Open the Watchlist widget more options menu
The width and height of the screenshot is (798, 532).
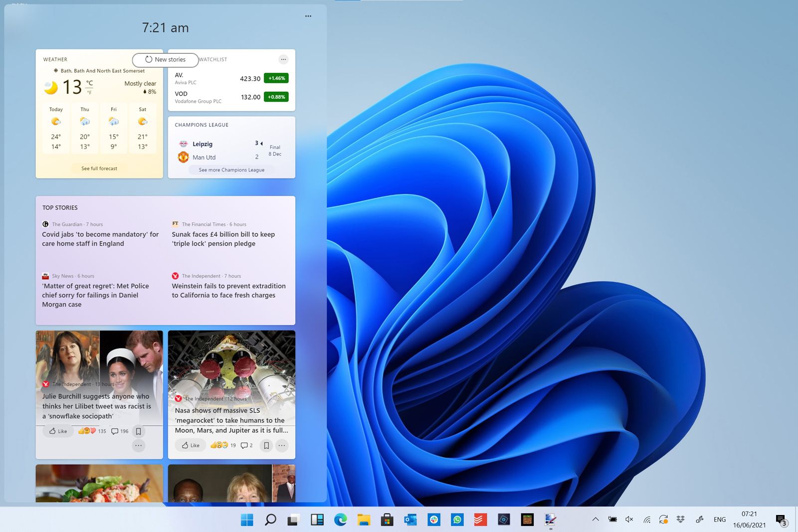(x=283, y=59)
